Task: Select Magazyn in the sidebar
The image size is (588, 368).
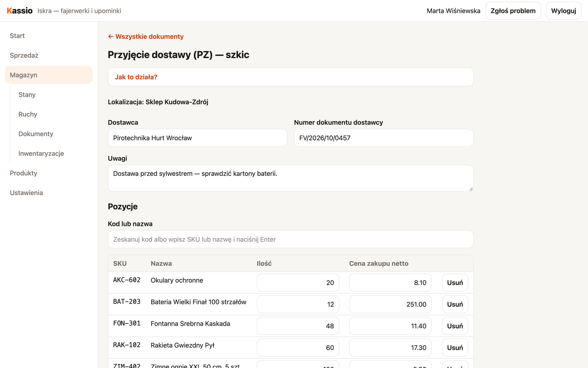Action: [49, 75]
